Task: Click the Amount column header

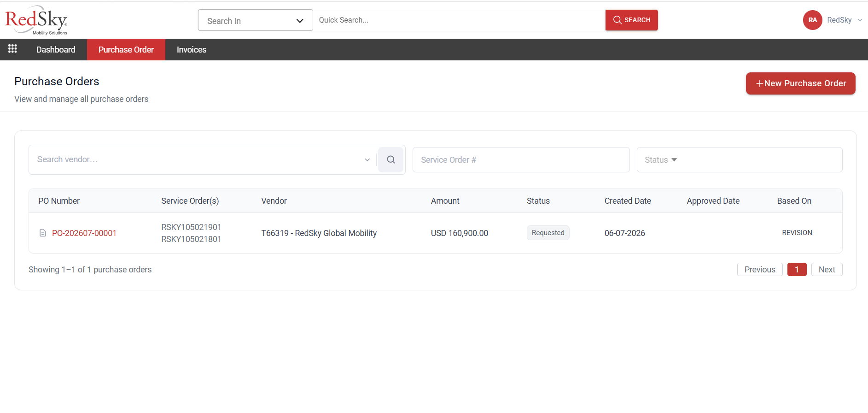Action: [445, 201]
